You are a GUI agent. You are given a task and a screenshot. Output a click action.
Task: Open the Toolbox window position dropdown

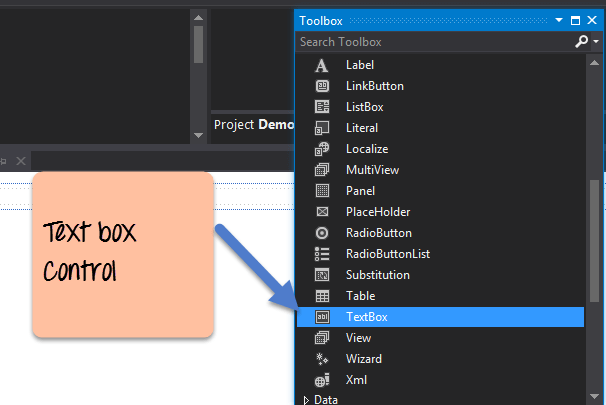pyautogui.click(x=559, y=20)
